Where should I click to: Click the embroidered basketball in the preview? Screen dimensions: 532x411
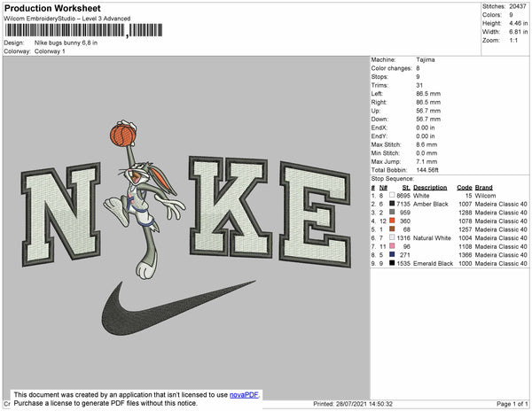(123, 135)
